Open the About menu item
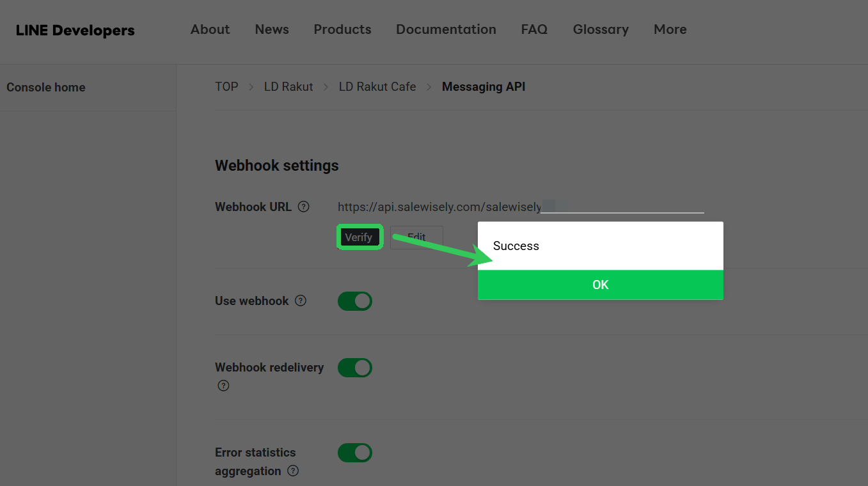 pyautogui.click(x=210, y=29)
